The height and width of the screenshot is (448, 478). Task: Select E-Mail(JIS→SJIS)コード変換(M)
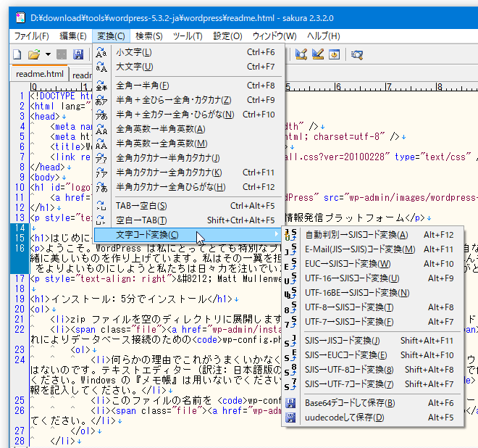372,249
